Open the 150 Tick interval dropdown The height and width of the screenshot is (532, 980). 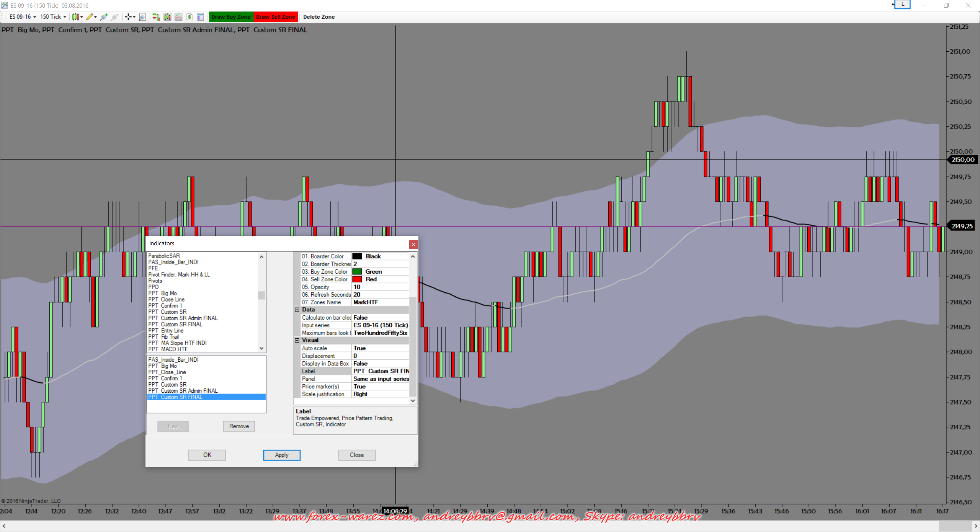(x=53, y=17)
